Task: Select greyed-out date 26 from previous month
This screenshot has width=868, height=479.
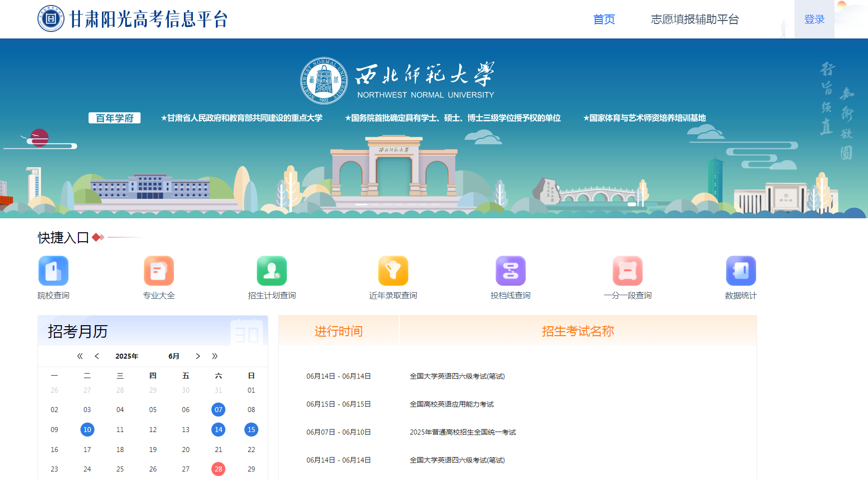Action: pyautogui.click(x=54, y=390)
